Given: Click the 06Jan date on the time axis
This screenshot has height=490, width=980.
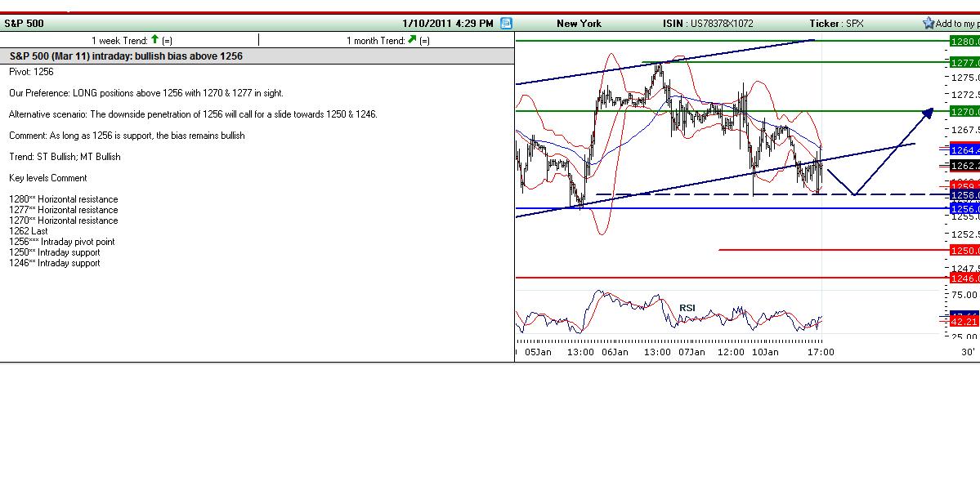Looking at the screenshot, I should point(615,352).
